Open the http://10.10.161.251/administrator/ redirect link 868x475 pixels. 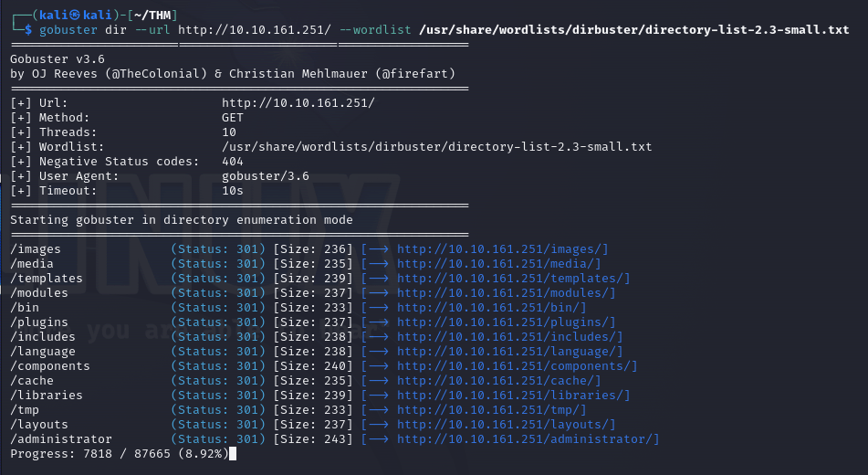pos(526,439)
